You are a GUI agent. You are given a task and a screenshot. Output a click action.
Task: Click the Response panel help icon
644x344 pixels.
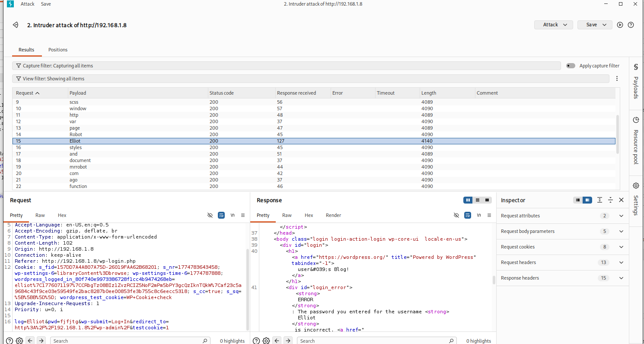[256, 341]
